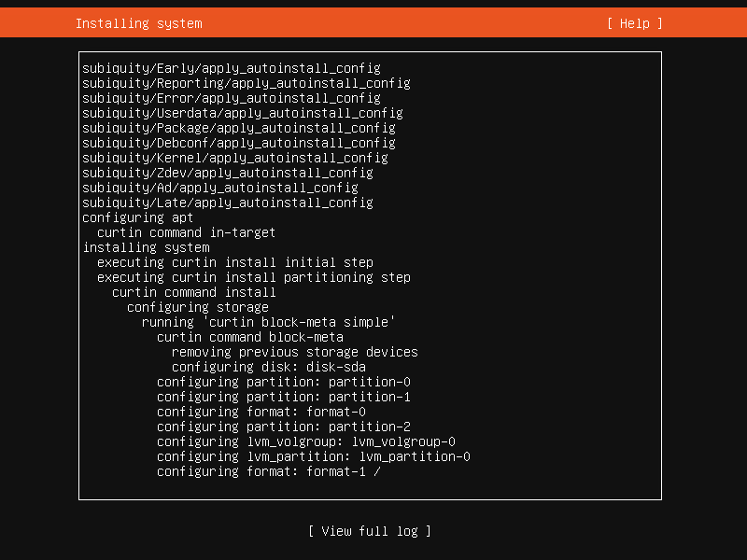Click the 'Installing system' header title
This screenshot has height=560, width=747.
[x=138, y=23]
